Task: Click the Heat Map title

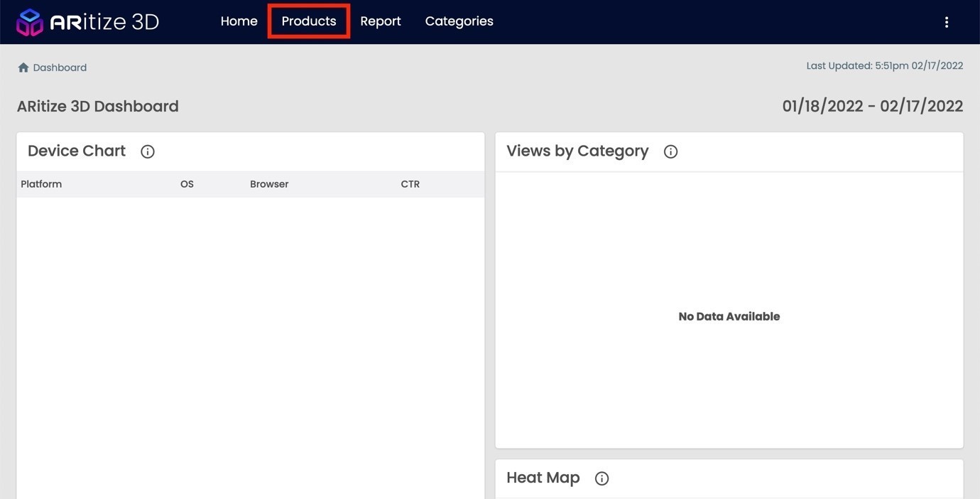Action: (543, 478)
